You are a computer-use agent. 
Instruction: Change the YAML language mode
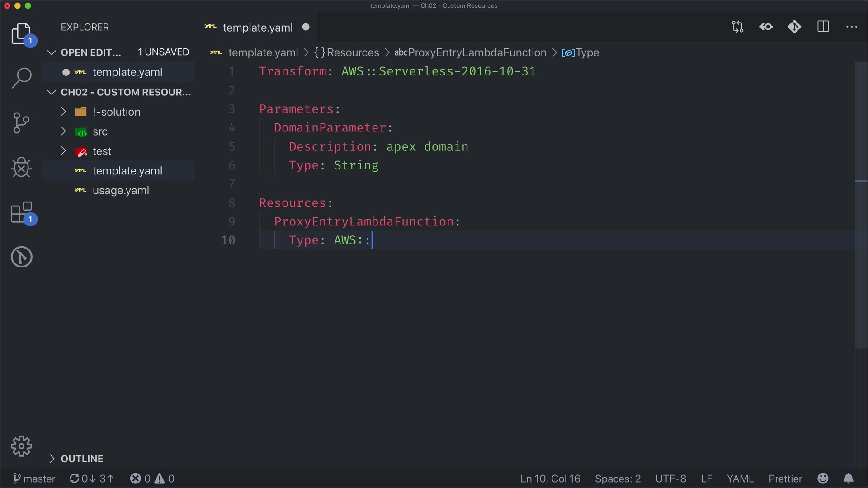(x=740, y=479)
